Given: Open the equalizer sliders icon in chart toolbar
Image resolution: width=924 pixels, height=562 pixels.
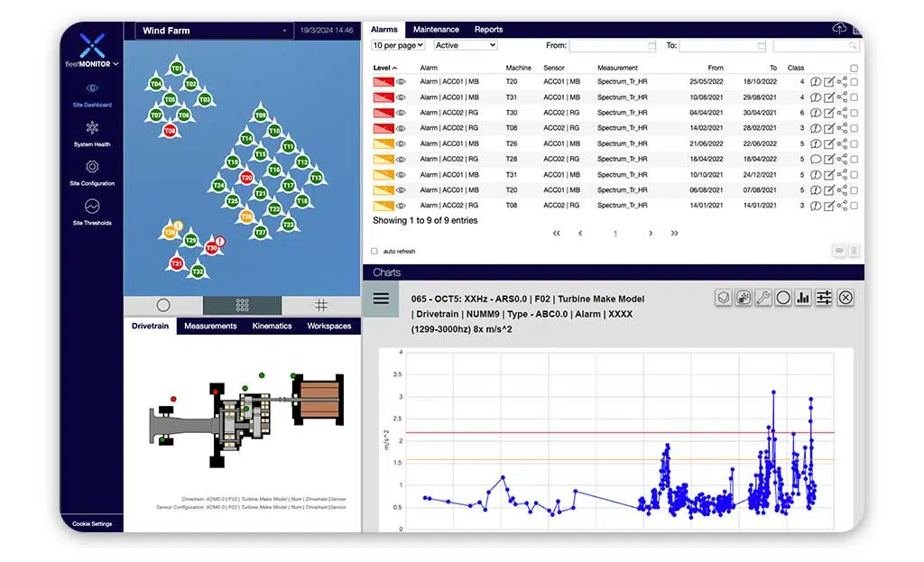Looking at the screenshot, I should tap(824, 298).
